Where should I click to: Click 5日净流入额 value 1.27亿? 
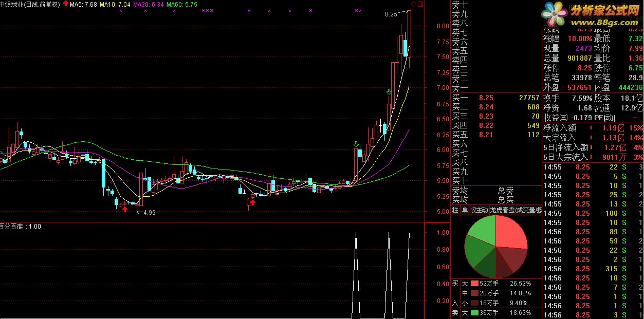614,147
